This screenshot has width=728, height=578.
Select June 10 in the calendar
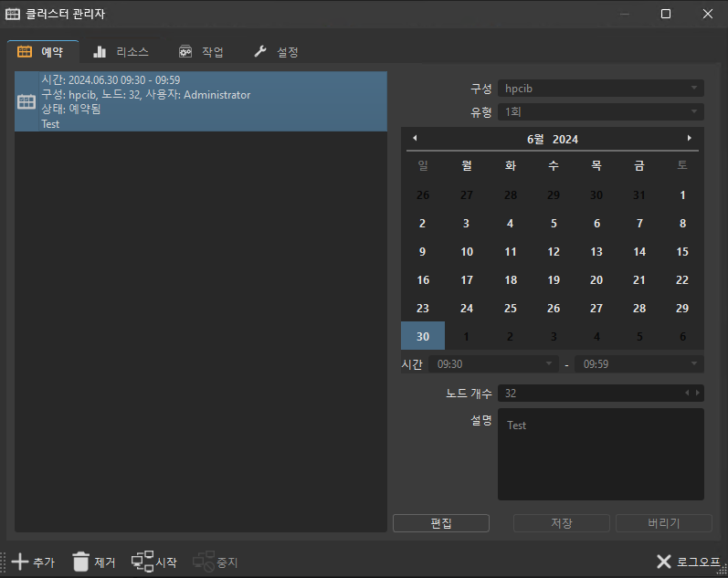point(467,252)
